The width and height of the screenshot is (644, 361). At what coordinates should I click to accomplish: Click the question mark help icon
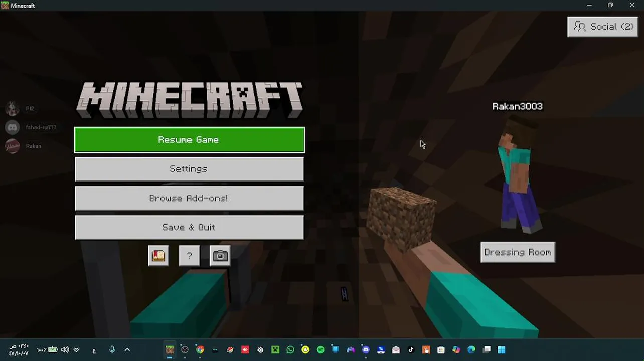point(189,256)
